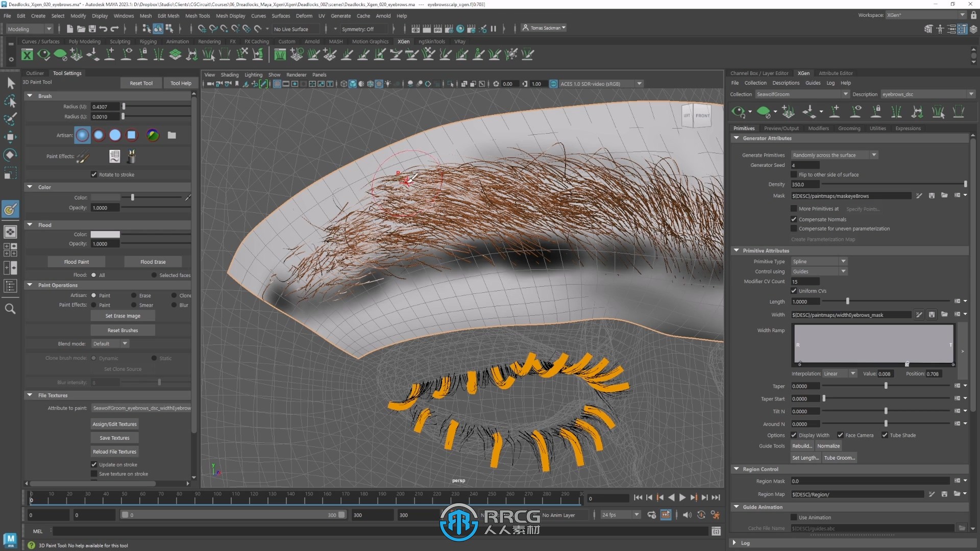The width and height of the screenshot is (980, 551).
Task: Click the Save Textures button
Action: (x=114, y=438)
